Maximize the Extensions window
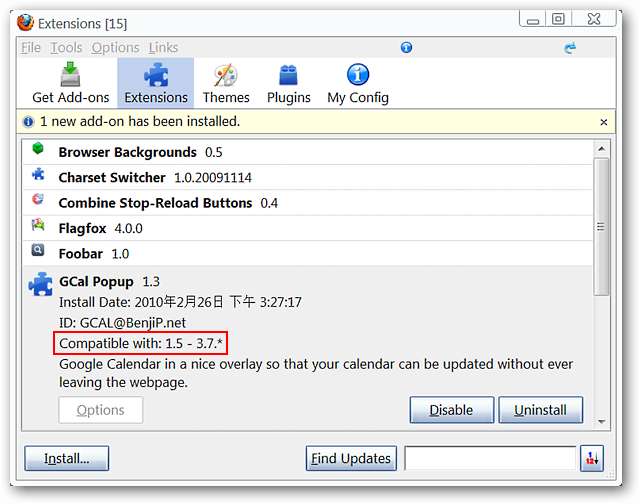Image resolution: width=640 pixels, height=504 pixels. tap(558, 19)
